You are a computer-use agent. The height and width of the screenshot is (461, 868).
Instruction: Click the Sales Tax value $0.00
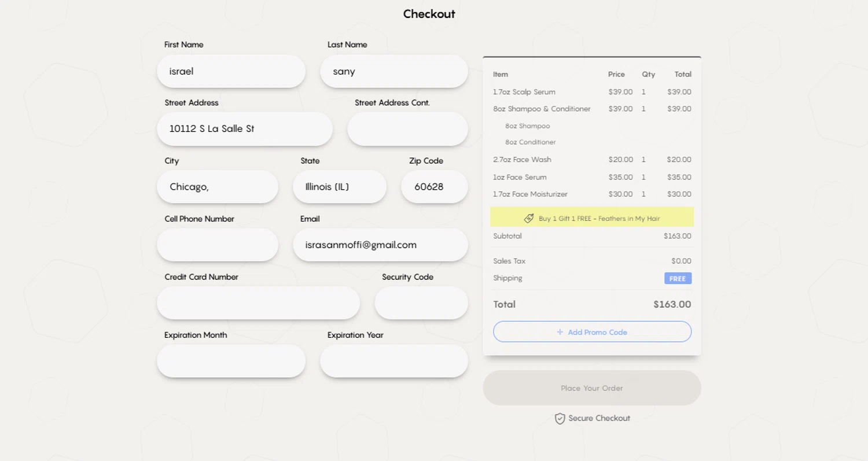pos(681,261)
